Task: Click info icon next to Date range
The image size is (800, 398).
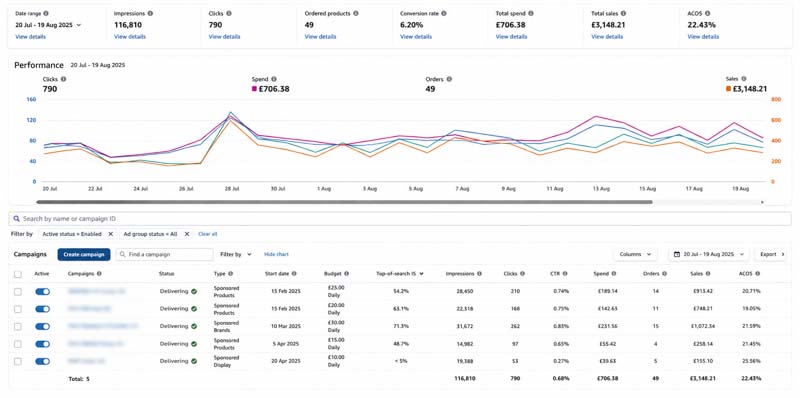Action: (x=46, y=14)
